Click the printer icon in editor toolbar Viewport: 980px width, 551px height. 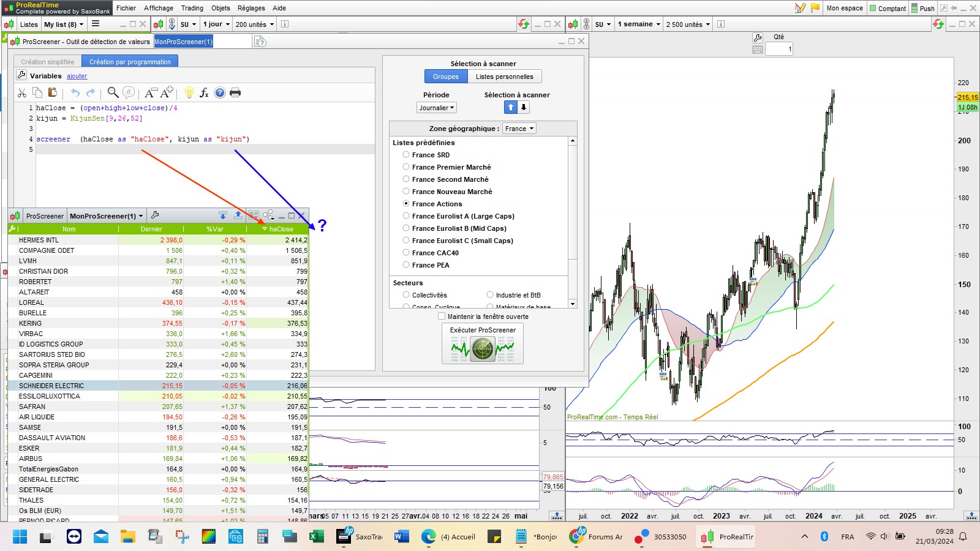[x=235, y=92]
